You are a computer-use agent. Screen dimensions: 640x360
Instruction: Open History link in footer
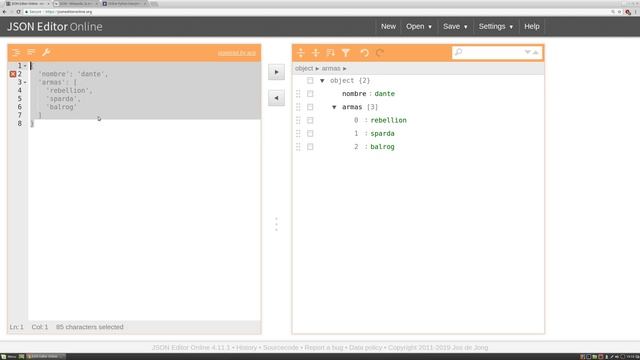coord(247,348)
